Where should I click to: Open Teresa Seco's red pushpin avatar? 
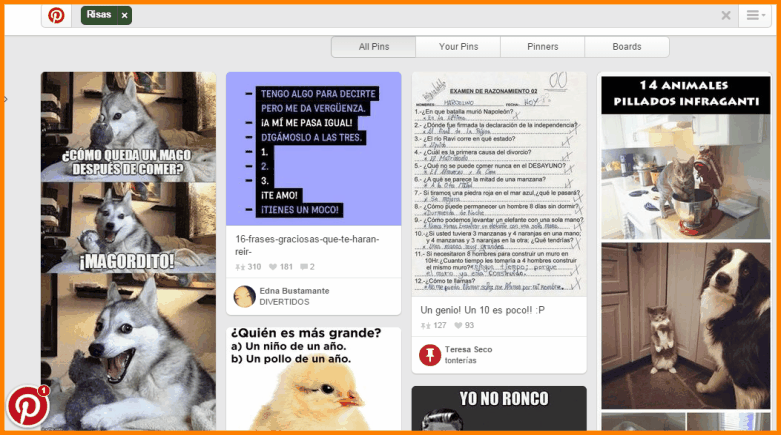coord(430,355)
